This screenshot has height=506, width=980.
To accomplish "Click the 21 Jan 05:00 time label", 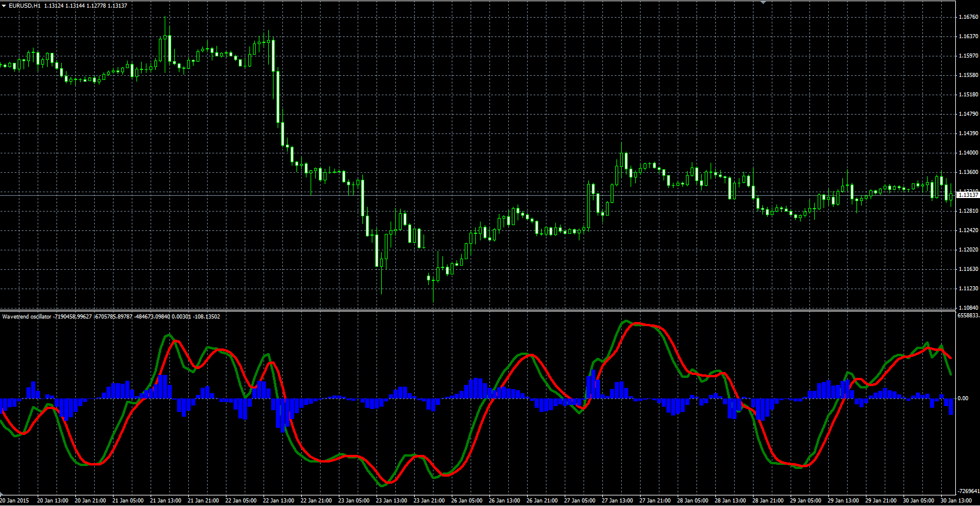I will pyautogui.click(x=128, y=501).
